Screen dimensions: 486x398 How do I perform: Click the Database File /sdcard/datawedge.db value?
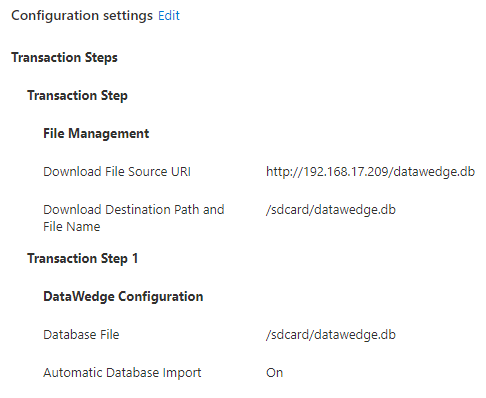pos(331,335)
